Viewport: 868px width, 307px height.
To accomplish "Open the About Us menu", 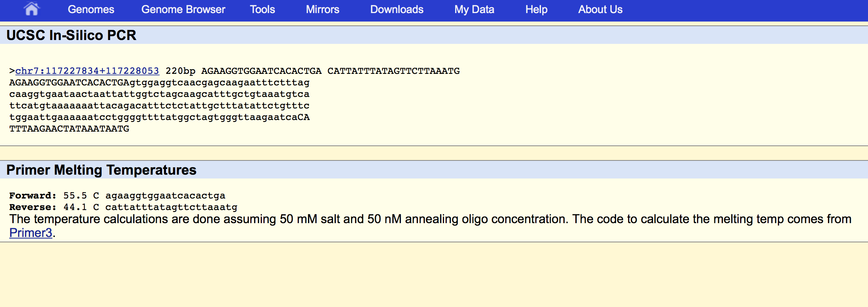I will 600,10.
